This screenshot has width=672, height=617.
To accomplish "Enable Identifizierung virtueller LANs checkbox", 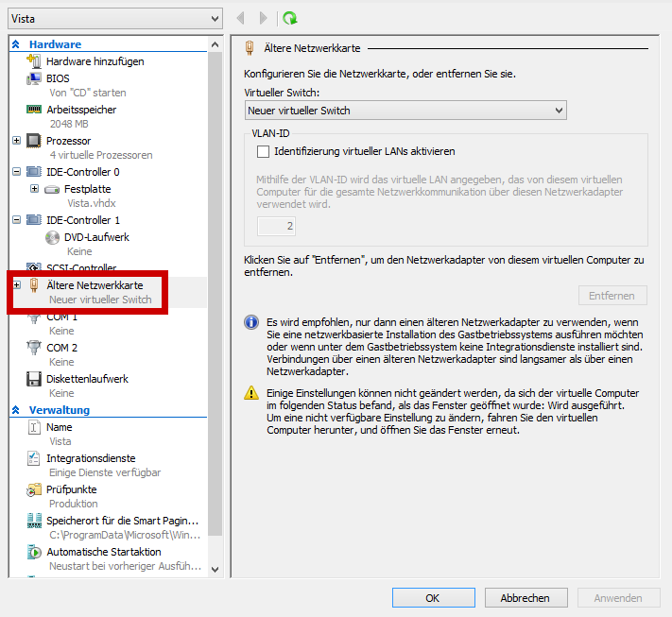I will (263, 152).
